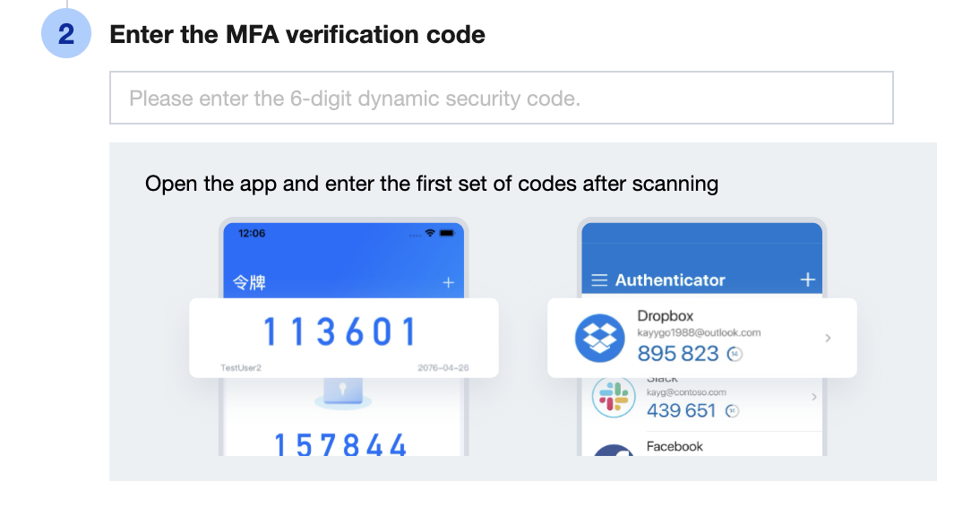Image resolution: width=980 pixels, height=516 pixels.
Task: Expand the Slack account chevron
Action: coord(813,396)
